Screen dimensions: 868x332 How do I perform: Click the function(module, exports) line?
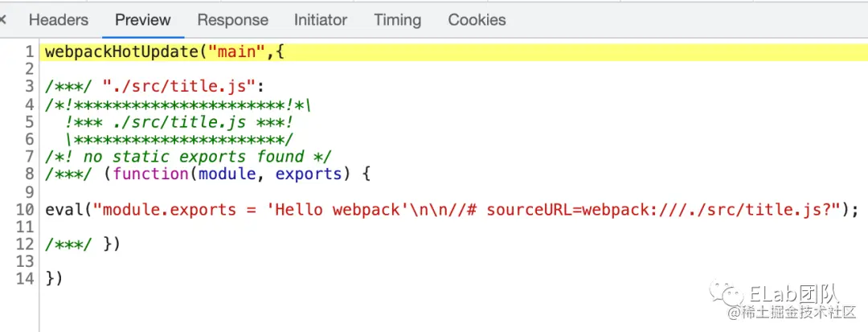[x=207, y=174]
